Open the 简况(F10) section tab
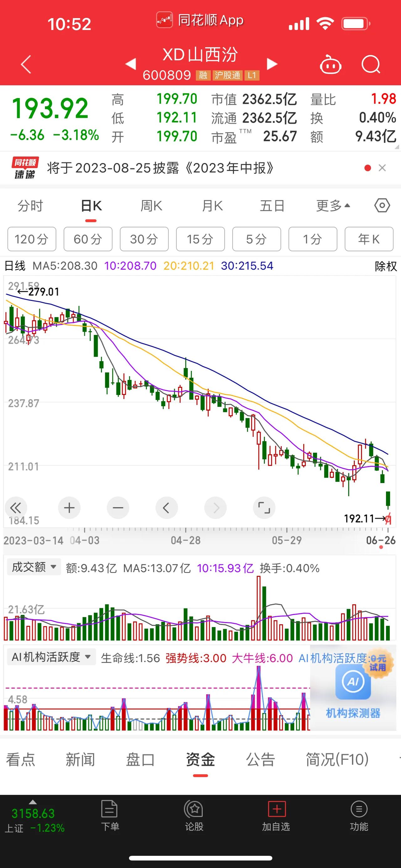The width and height of the screenshot is (401, 868). click(x=337, y=760)
